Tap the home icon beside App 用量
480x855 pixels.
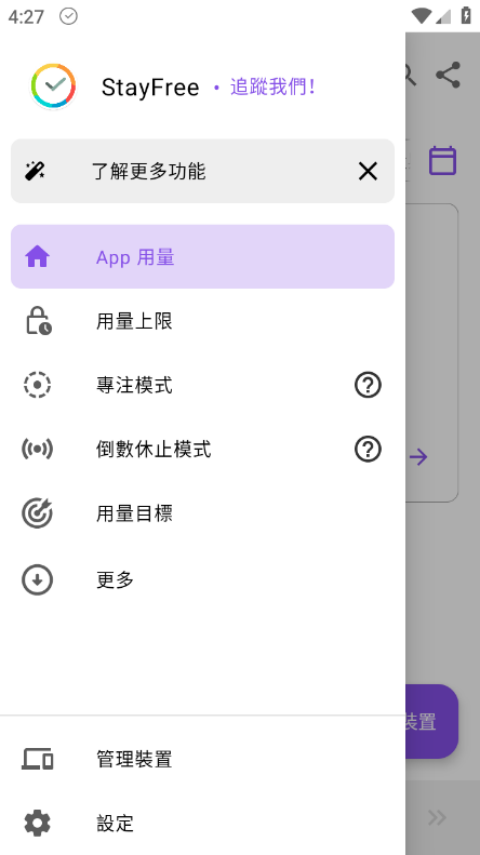click(37, 256)
